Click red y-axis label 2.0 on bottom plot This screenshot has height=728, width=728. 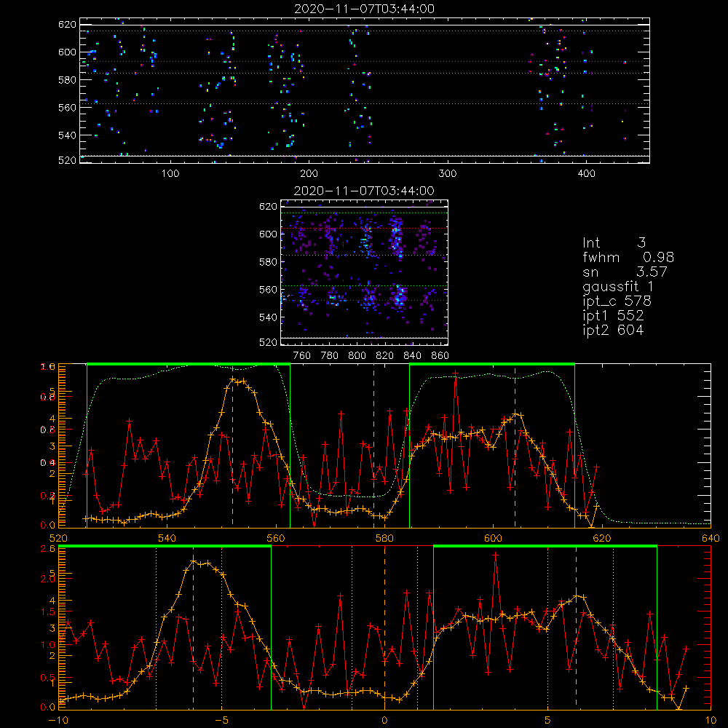coord(48,579)
